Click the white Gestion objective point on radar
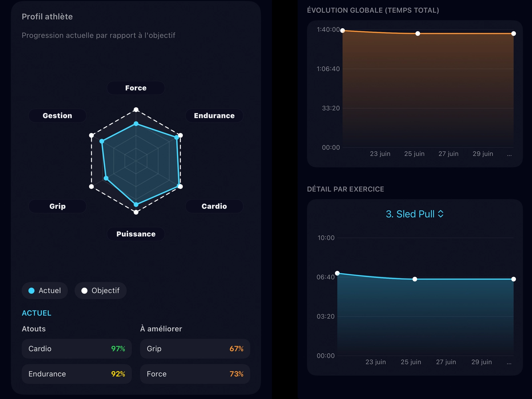 [x=91, y=135]
